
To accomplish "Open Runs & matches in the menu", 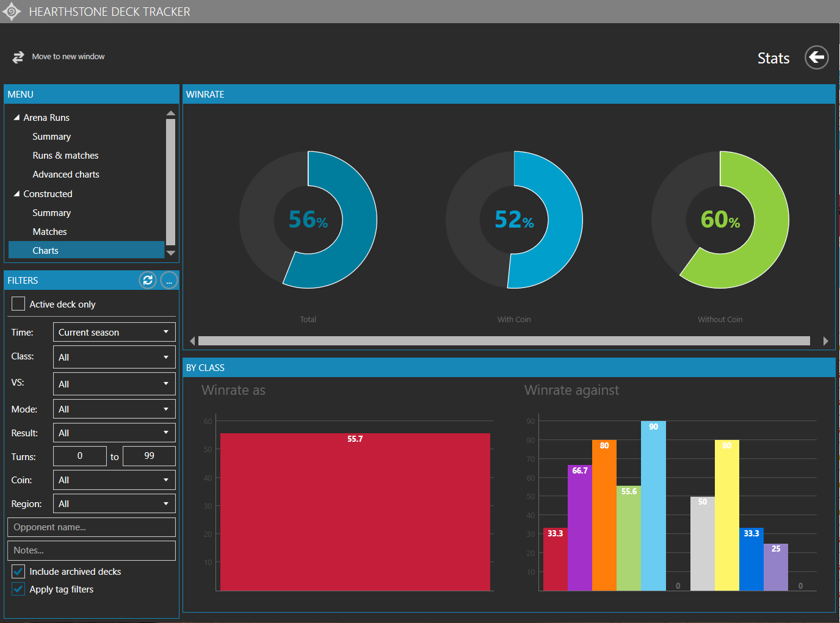I will point(65,156).
